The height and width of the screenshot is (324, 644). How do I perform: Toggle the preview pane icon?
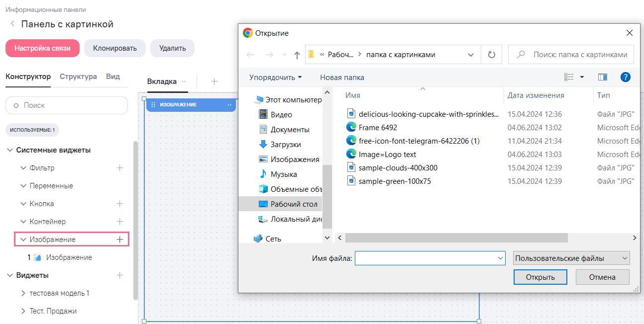click(x=603, y=77)
